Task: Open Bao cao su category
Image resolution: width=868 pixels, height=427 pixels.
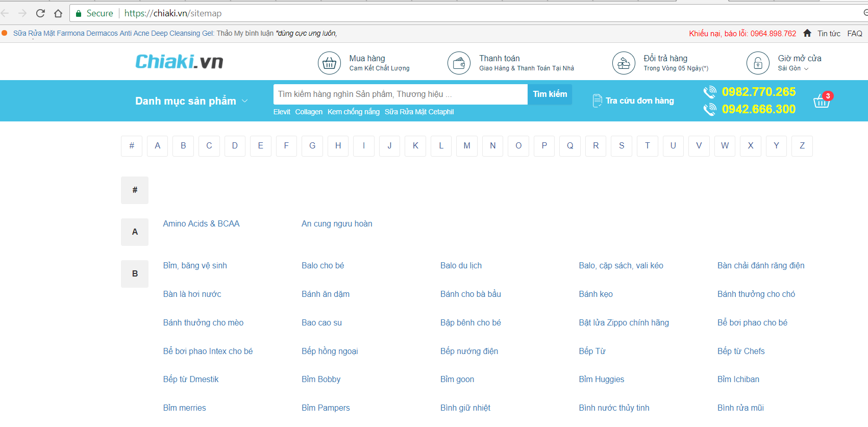Action: pyautogui.click(x=321, y=323)
